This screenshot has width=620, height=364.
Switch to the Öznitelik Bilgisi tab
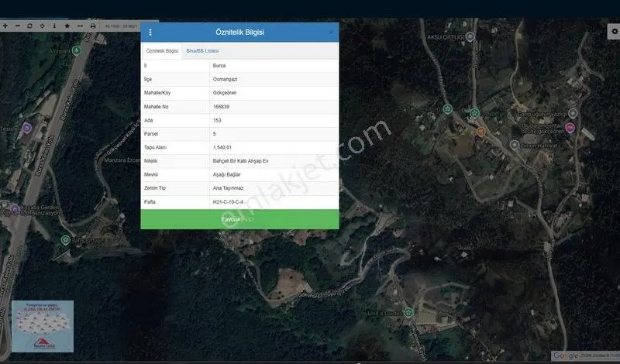(162, 51)
